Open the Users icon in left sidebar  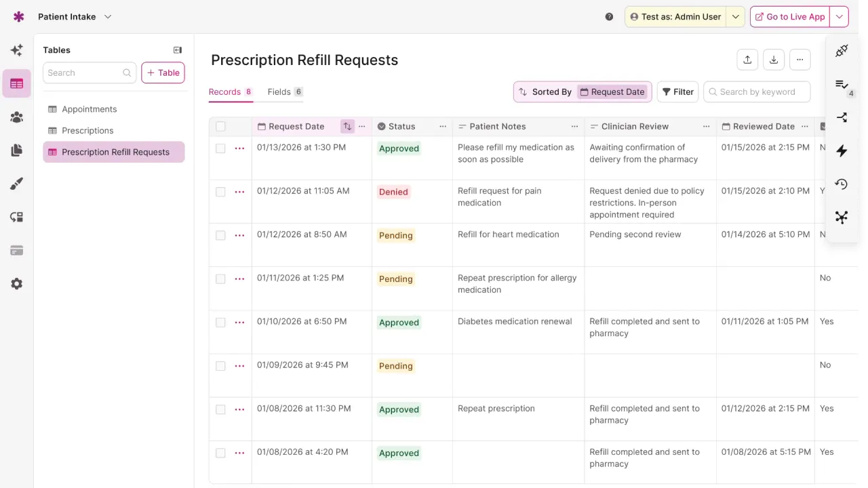point(17,117)
